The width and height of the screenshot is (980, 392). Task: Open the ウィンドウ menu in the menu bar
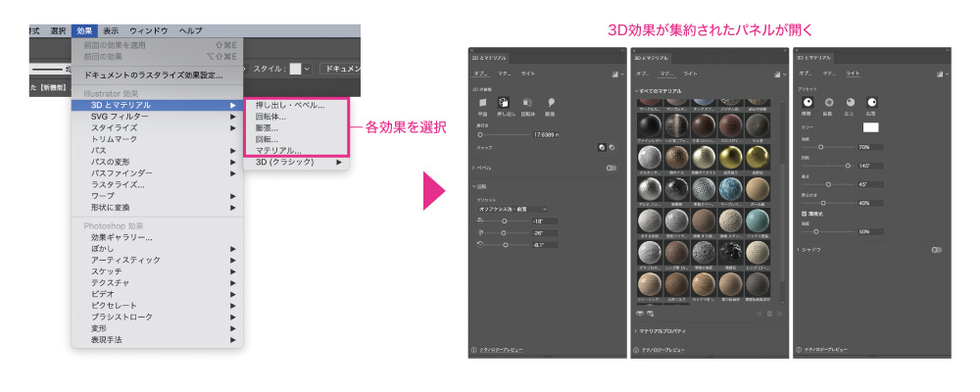pyautogui.click(x=149, y=30)
